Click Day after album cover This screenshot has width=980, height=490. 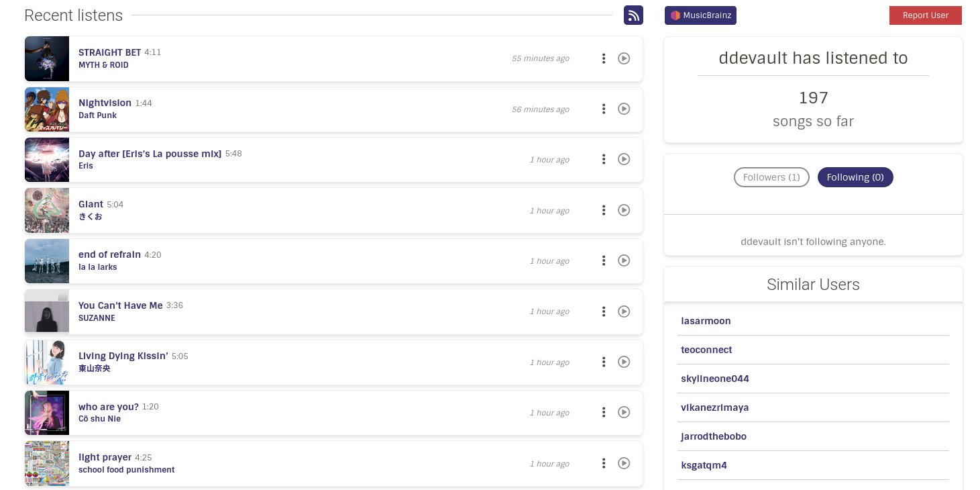tap(47, 160)
